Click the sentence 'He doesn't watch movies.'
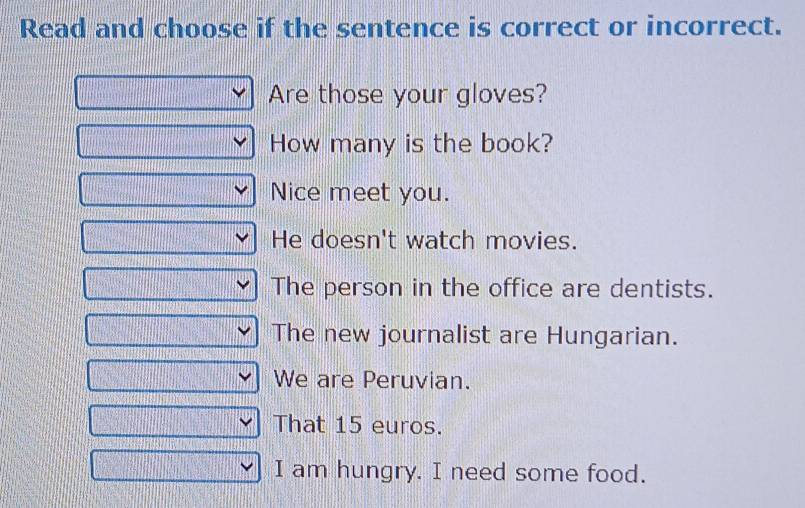 425,241
